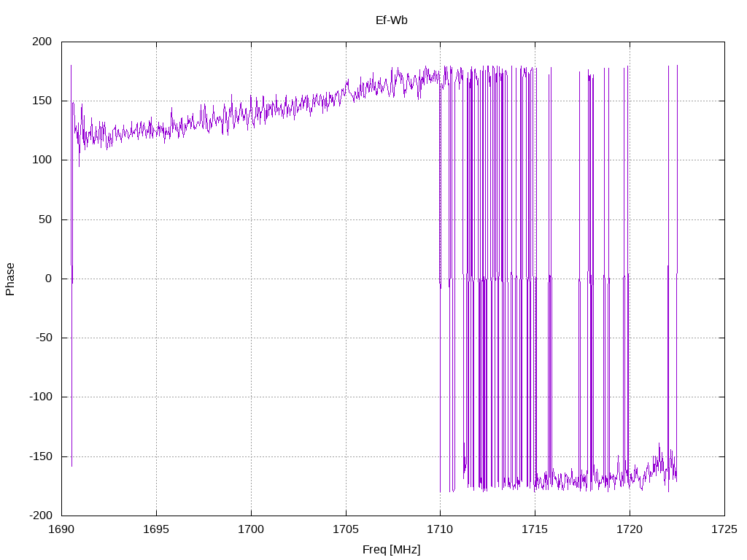Click the x-axis tick label '1690'
747x560 pixels.
(x=61, y=529)
